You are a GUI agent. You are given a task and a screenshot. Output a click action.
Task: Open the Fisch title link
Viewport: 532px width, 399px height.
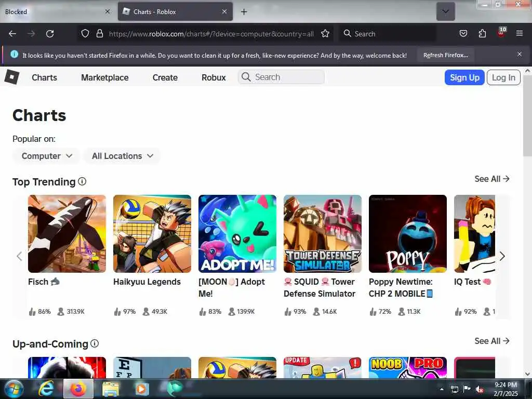pyautogui.click(x=44, y=282)
